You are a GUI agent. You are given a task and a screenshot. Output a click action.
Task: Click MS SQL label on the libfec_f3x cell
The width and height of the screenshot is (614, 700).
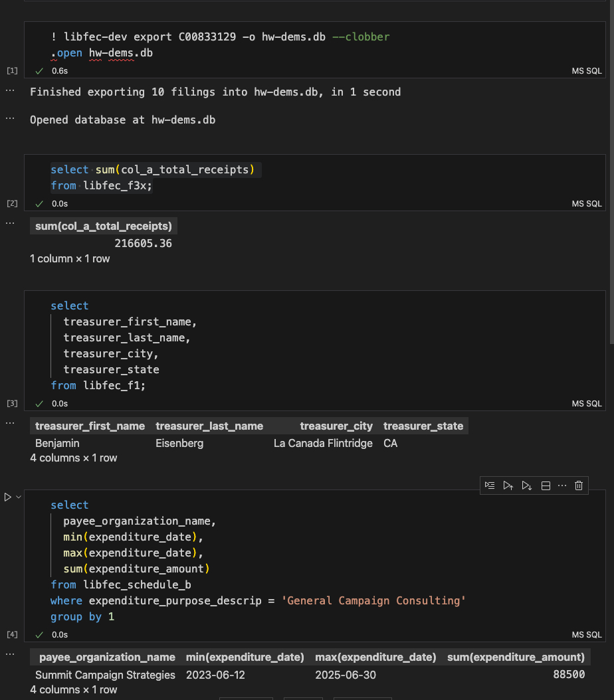pos(586,203)
